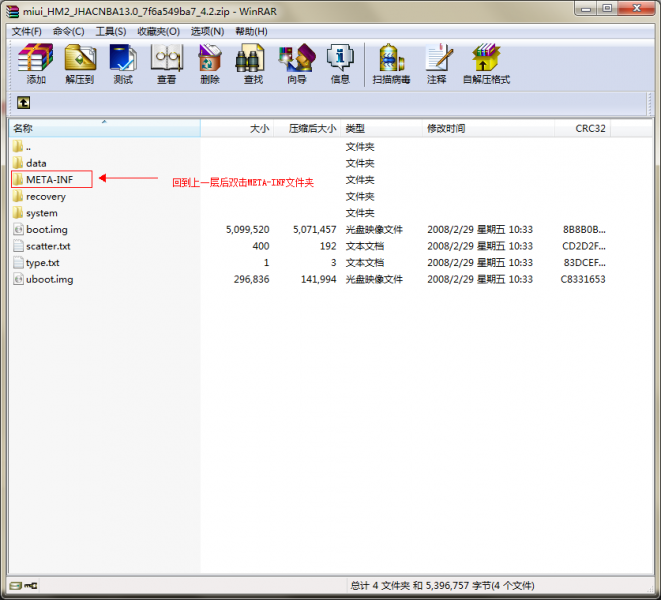Select the scatter.txt file icon
The width and height of the screenshot is (661, 600).
coord(18,246)
